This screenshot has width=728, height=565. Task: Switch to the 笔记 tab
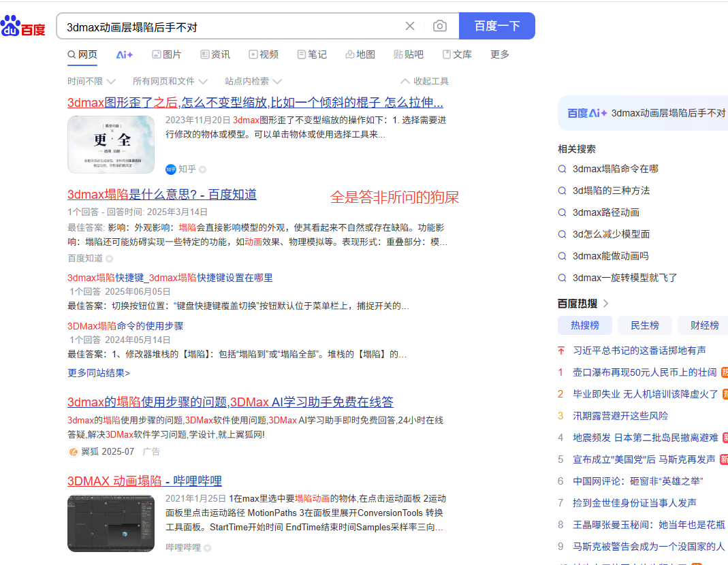[311, 54]
